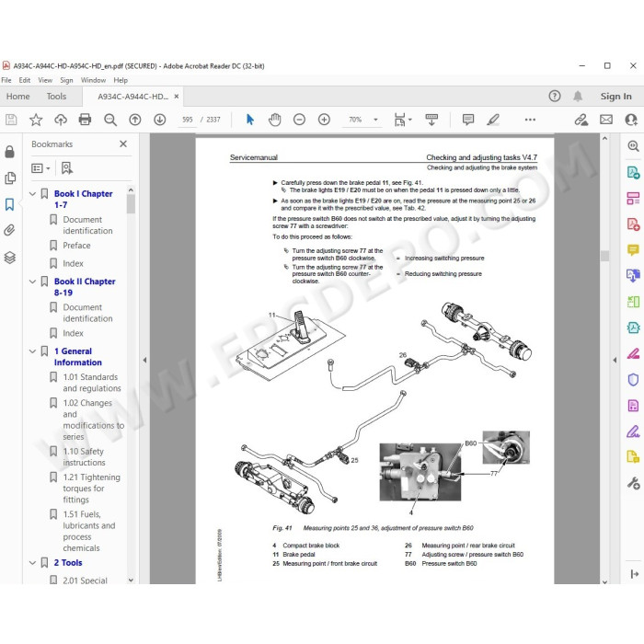Open notifications bell icon

[x=578, y=96]
